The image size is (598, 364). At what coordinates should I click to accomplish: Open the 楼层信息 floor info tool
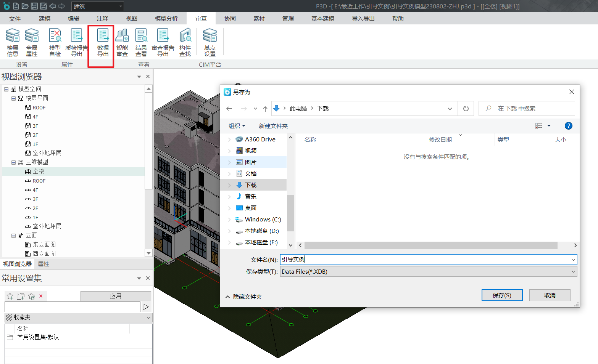pos(13,42)
